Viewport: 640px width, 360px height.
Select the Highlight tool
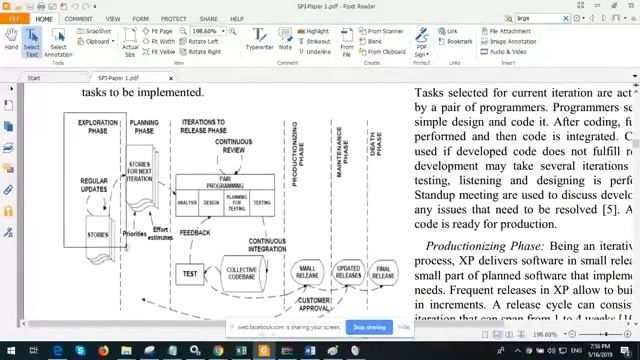click(x=313, y=31)
